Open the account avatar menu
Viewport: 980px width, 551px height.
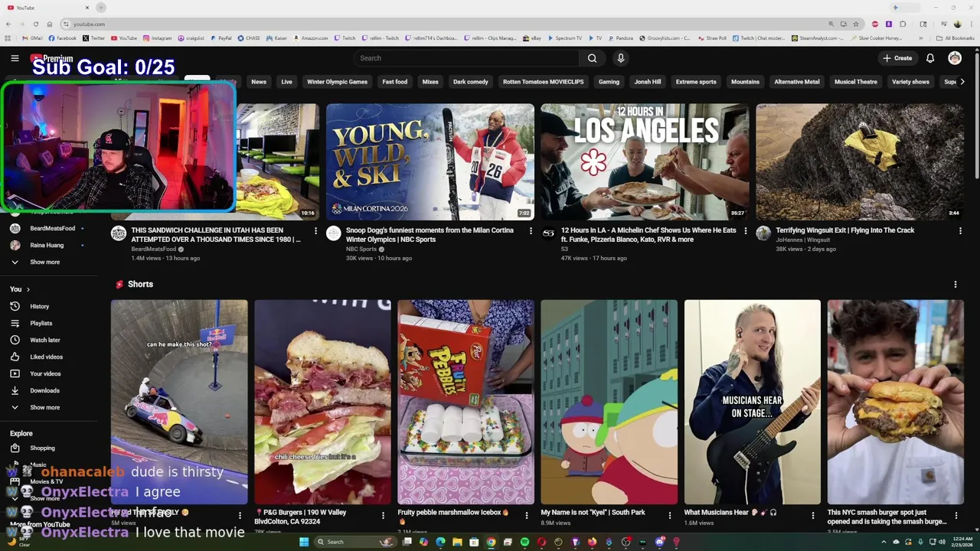click(955, 58)
